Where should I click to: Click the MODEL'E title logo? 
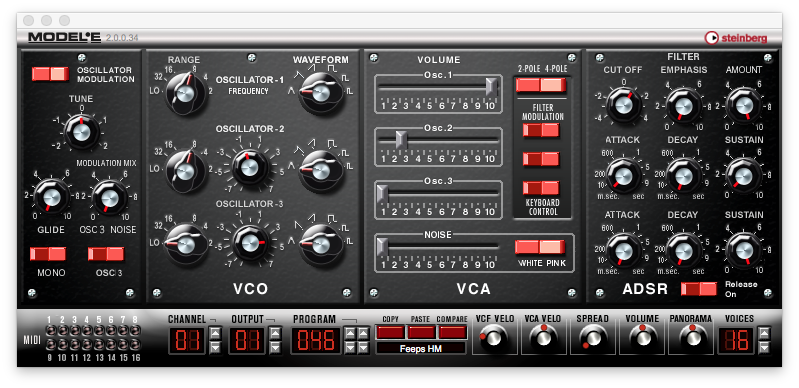65,37
